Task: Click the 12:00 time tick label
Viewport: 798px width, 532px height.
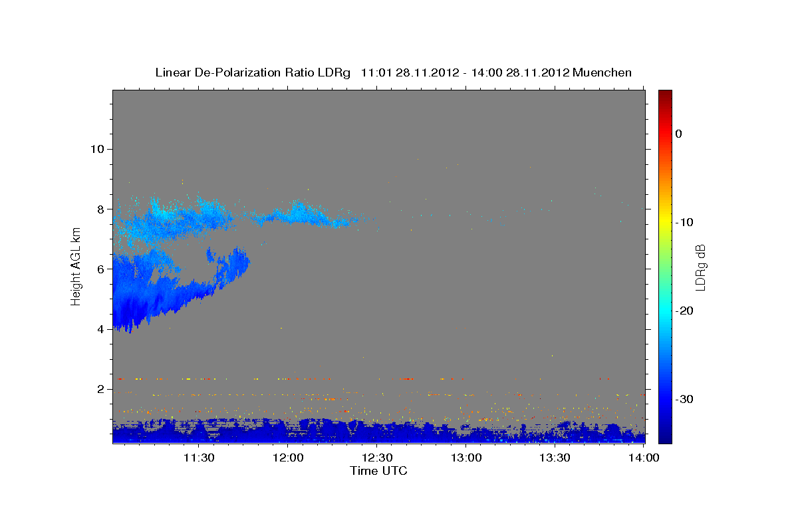Action: pyautogui.click(x=288, y=458)
